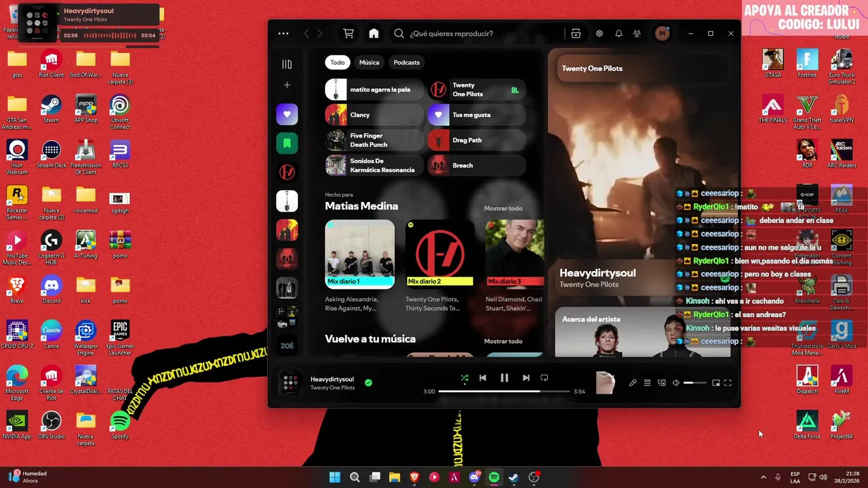868x488 pixels.
Task: Click 'Mostrar todo' next to Matias Medina
Action: pos(503,209)
